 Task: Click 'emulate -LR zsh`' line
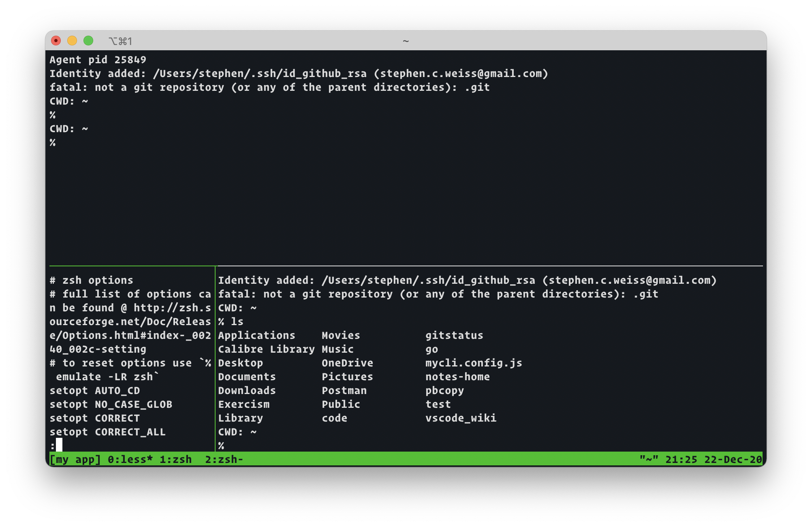(107, 377)
